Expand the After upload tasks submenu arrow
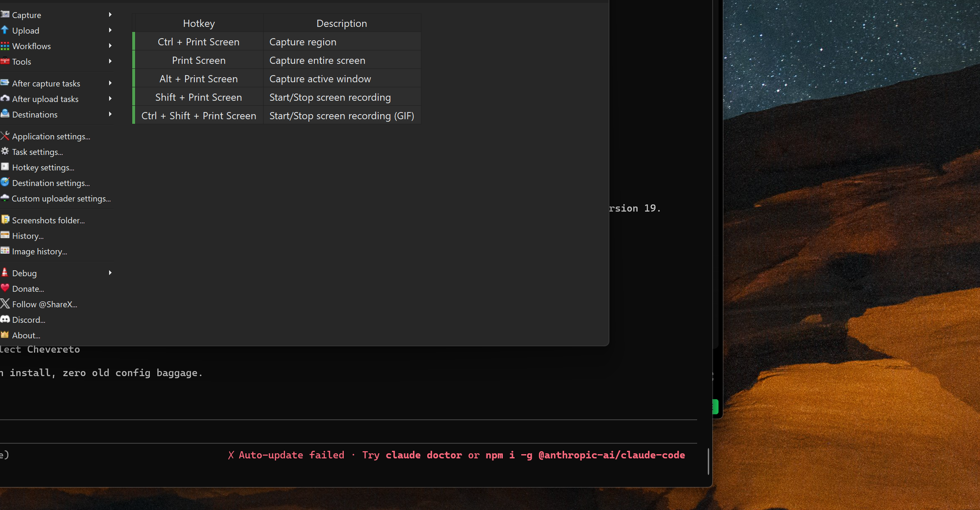Viewport: 980px width, 510px height. click(x=110, y=99)
